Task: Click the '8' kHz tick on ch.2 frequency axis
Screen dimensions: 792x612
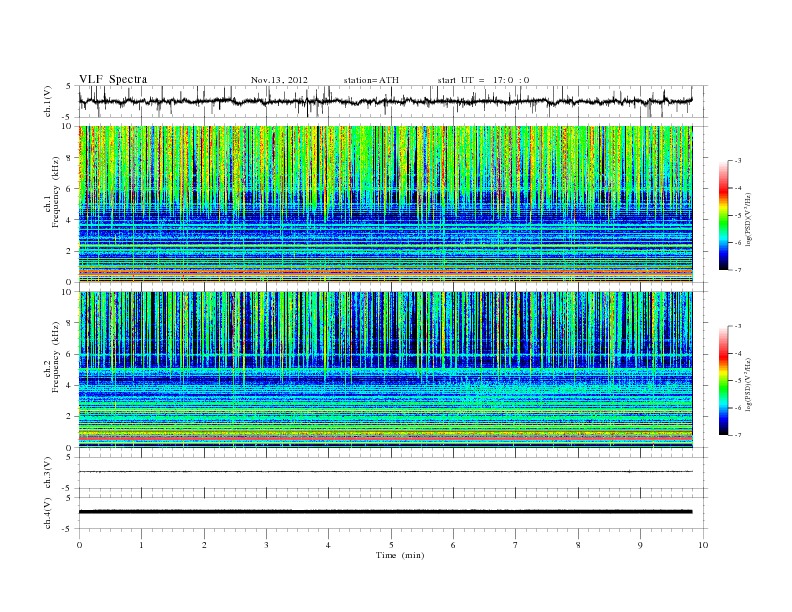Action: pyautogui.click(x=69, y=323)
